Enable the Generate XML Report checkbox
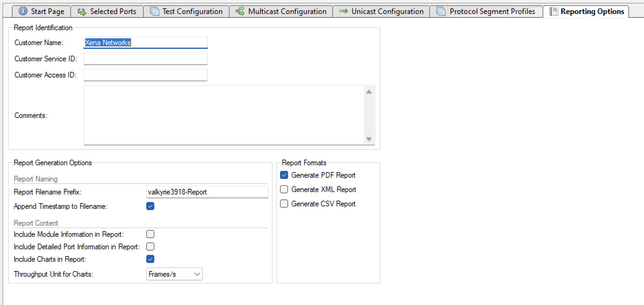This screenshot has width=644, height=305. (x=284, y=189)
